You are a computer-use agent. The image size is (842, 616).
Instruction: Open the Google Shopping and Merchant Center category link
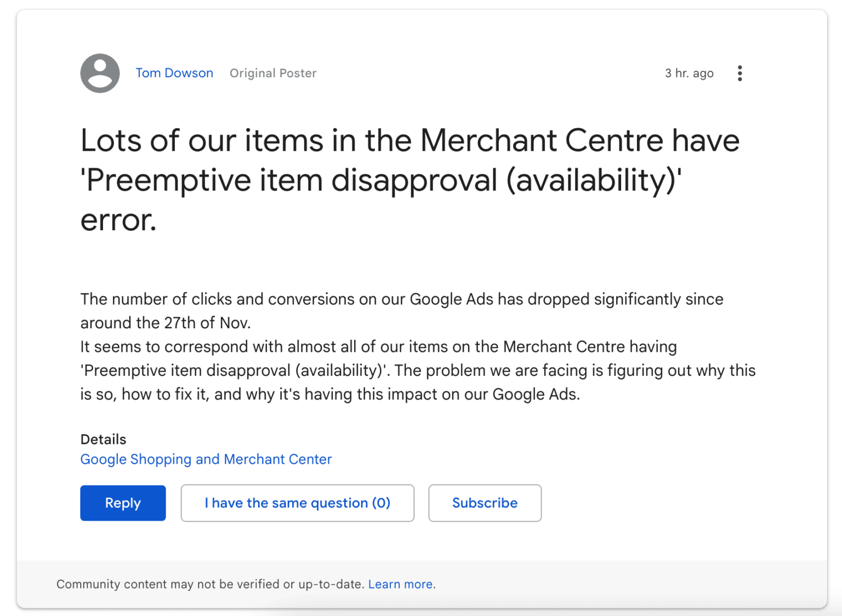pos(206,459)
